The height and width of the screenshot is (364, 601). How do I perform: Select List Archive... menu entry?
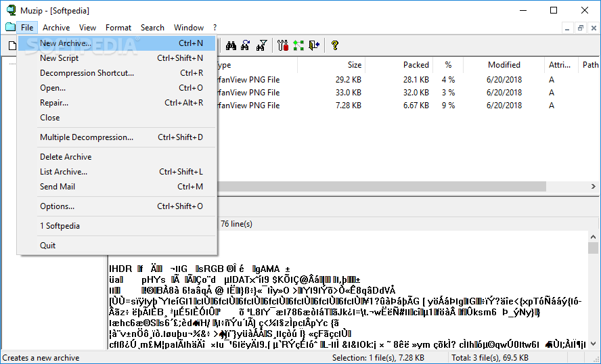pos(117,172)
